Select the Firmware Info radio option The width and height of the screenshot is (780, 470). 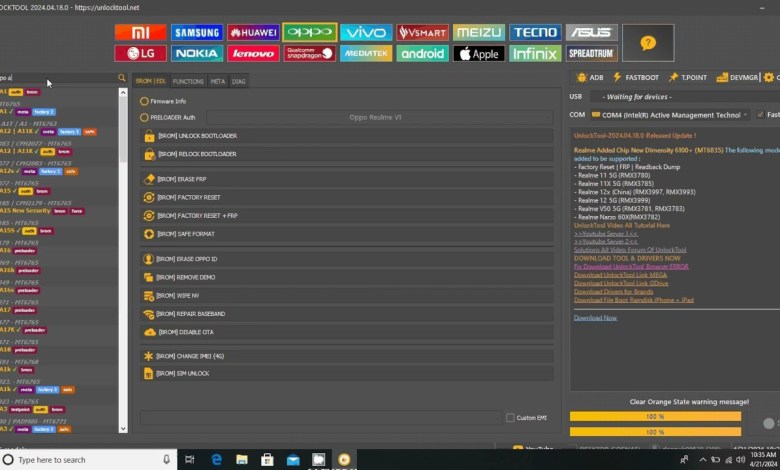click(145, 101)
